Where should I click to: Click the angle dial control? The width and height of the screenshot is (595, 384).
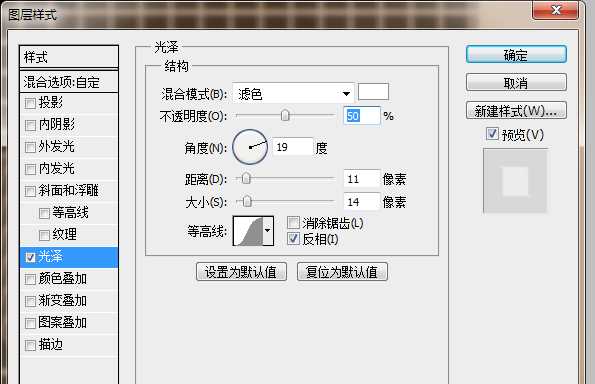250,147
